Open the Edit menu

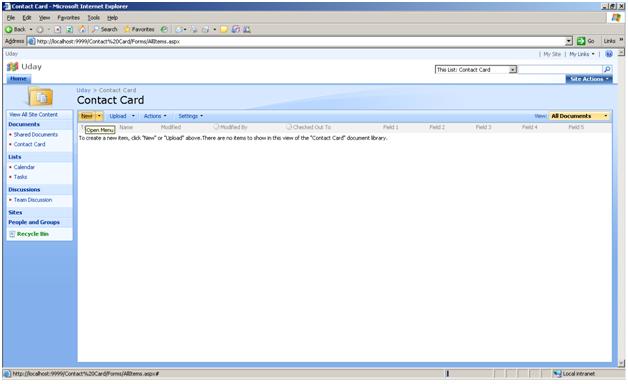click(27, 18)
